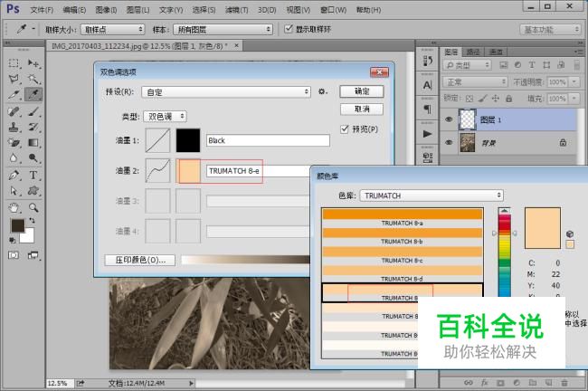588x391 pixels.
Task: Select the Custom Shape tool
Action: tap(33, 191)
